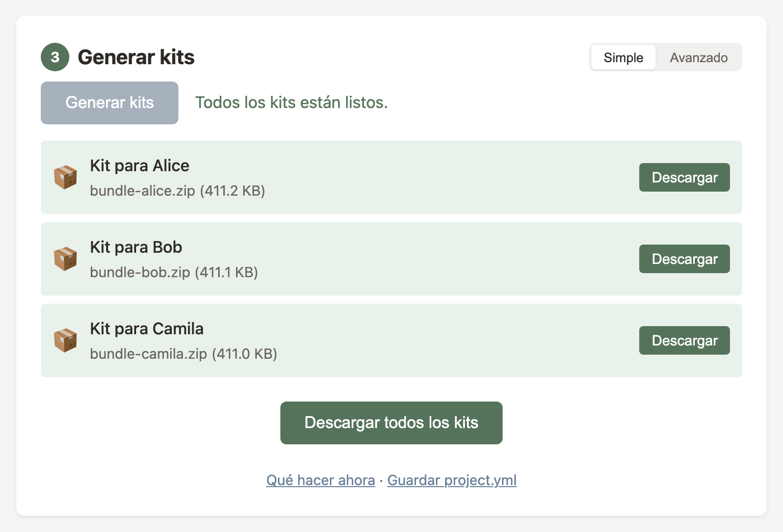The height and width of the screenshot is (532, 783).
Task: Click Guardar project.yml link
Action: [452, 480]
